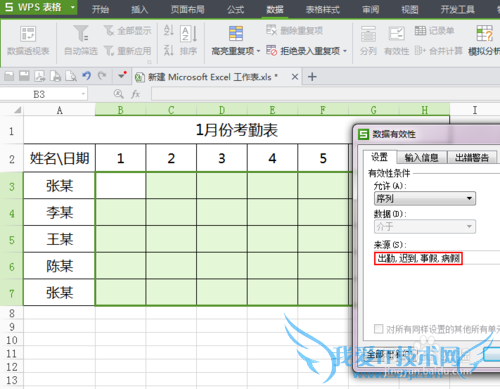
Task: Click the 删除重复项 remove duplicates icon
Action: pyautogui.click(x=271, y=30)
